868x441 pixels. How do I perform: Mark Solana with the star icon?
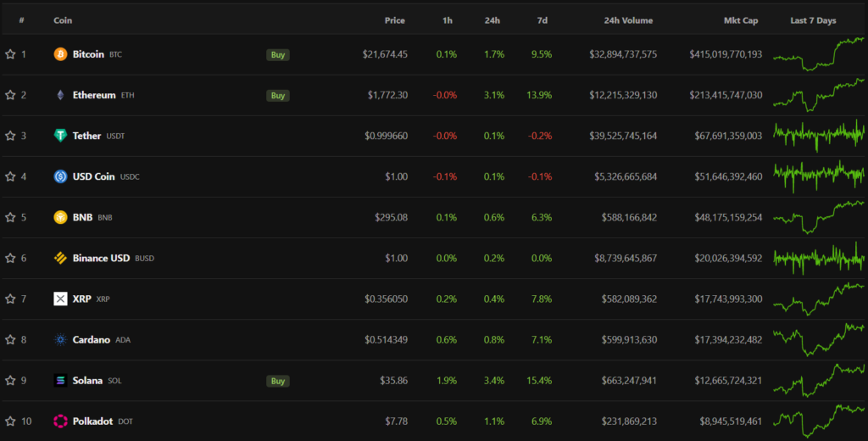10,381
